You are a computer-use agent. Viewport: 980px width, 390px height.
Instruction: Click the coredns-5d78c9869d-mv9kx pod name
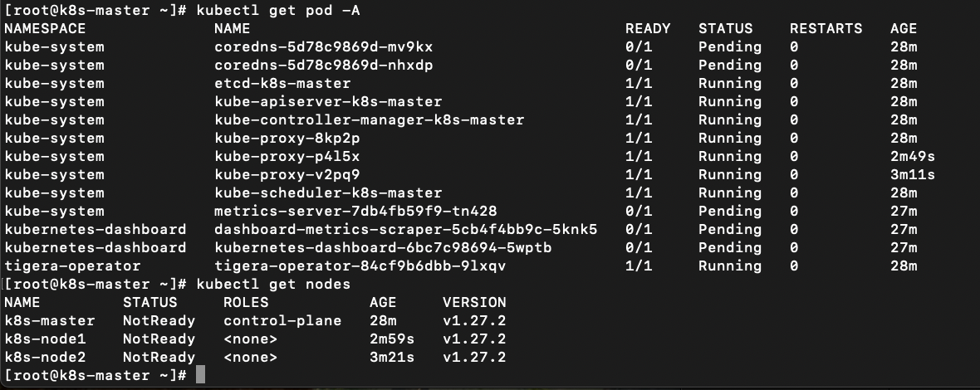pyautogui.click(x=323, y=46)
